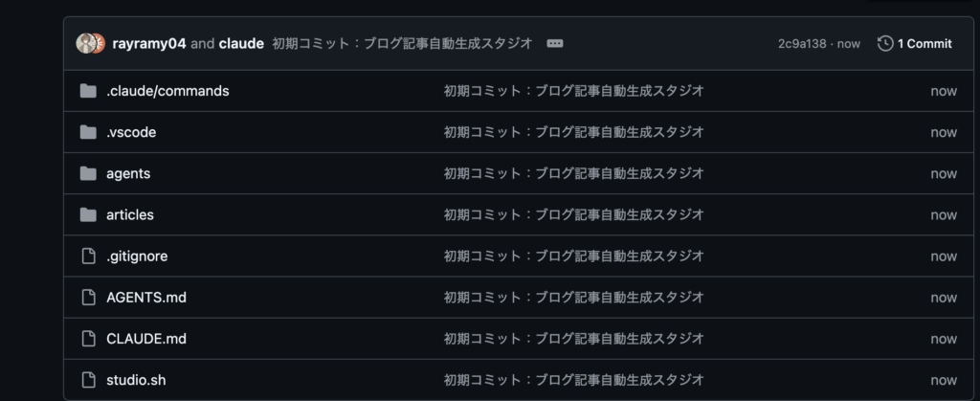
Task: Open the AGENTS.md file
Action: coord(145,297)
